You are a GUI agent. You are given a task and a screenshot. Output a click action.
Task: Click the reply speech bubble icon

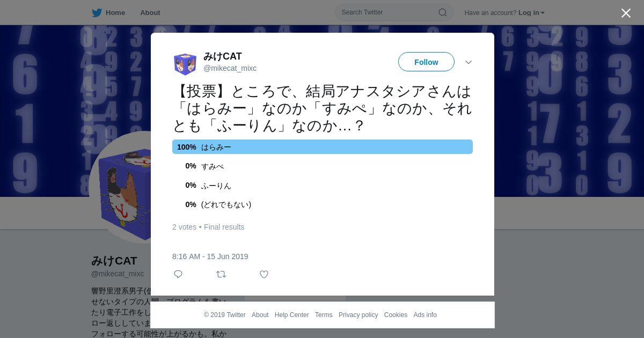point(178,274)
